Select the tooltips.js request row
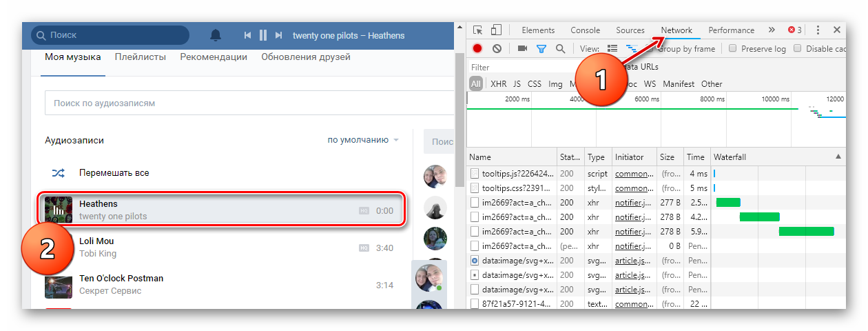The height and width of the screenshot is (331, 868). click(x=657, y=174)
